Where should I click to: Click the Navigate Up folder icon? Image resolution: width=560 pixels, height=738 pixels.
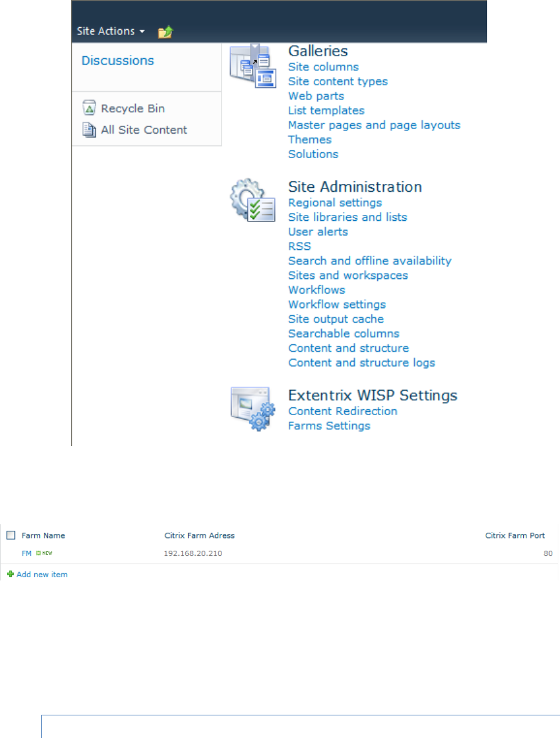pyautogui.click(x=165, y=32)
